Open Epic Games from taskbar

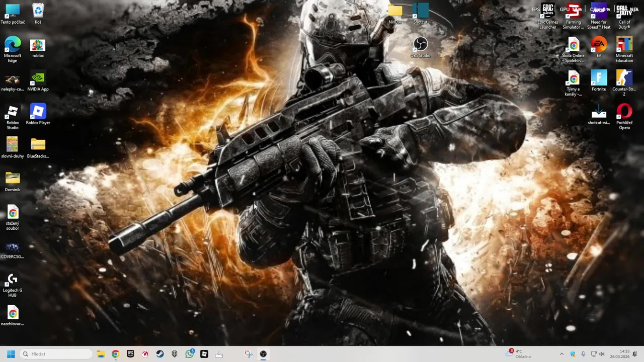click(130, 354)
